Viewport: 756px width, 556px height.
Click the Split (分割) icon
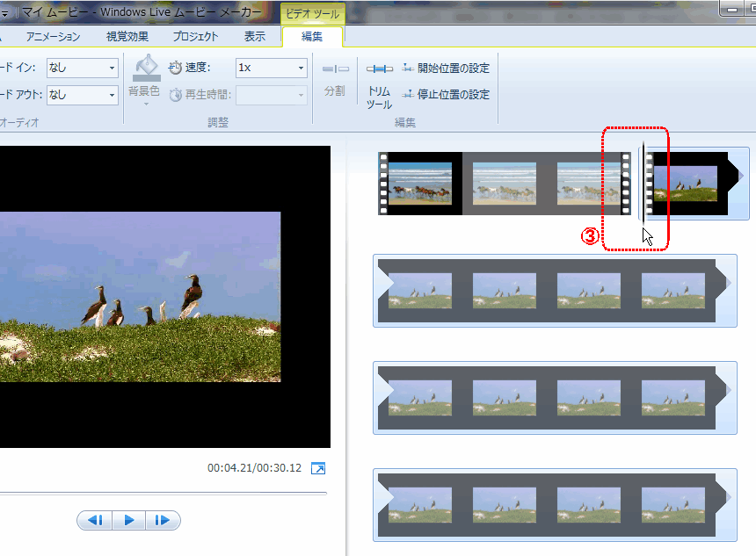click(x=335, y=69)
